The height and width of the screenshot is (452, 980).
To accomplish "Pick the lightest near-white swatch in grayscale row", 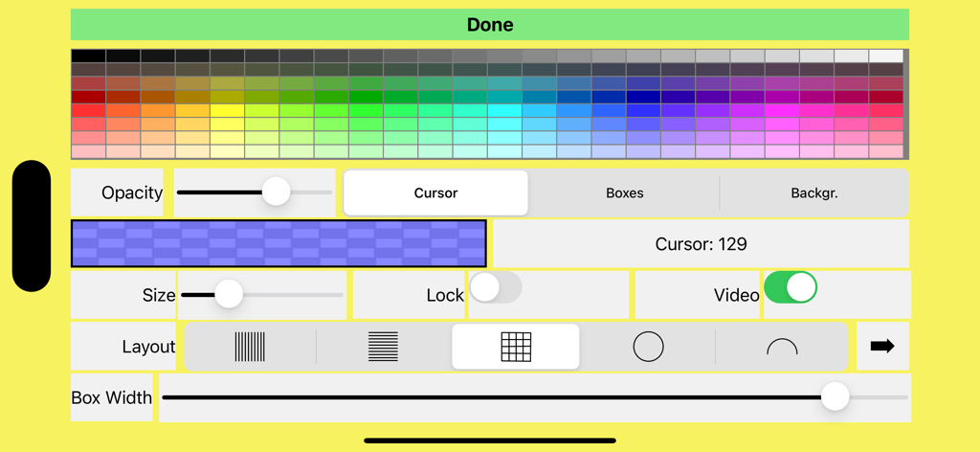I will [885, 56].
